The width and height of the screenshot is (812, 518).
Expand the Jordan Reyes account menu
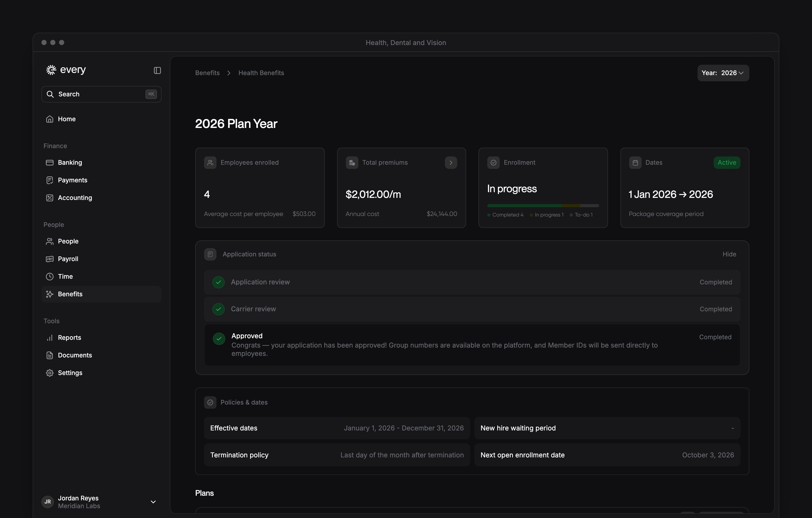153,502
